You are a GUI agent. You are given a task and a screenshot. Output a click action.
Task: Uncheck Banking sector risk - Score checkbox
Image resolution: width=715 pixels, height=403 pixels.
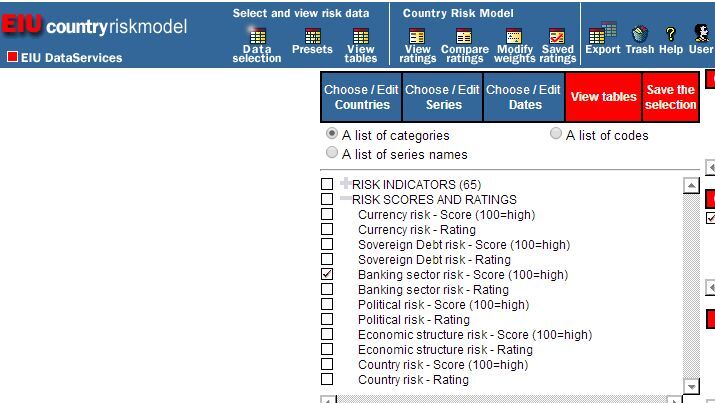pyautogui.click(x=327, y=274)
